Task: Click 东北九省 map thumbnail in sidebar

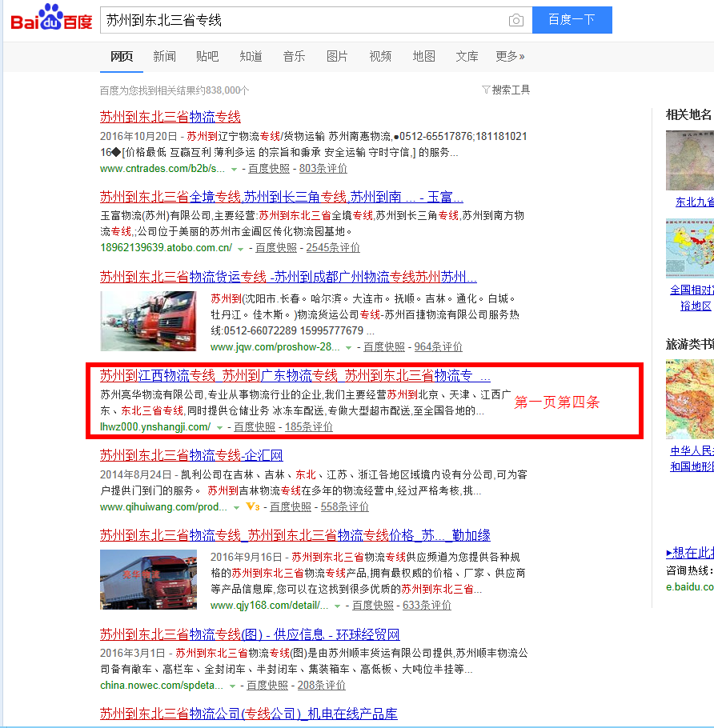Action: [690, 160]
